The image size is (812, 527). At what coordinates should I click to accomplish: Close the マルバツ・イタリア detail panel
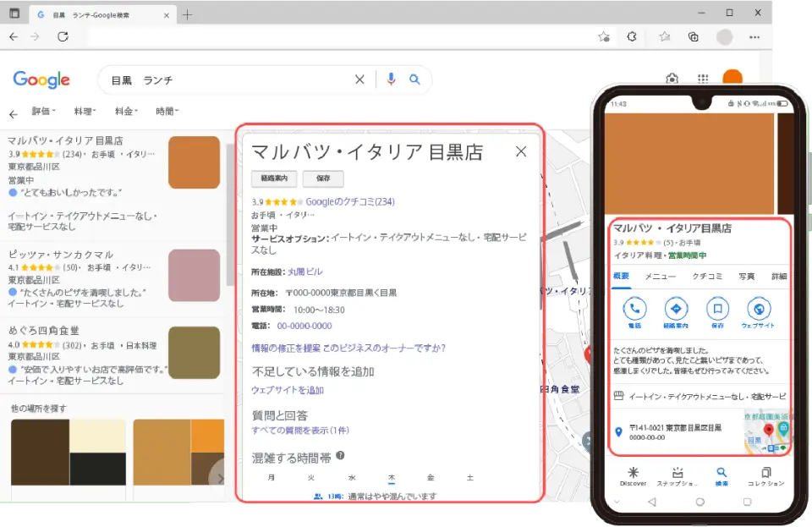point(521,151)
